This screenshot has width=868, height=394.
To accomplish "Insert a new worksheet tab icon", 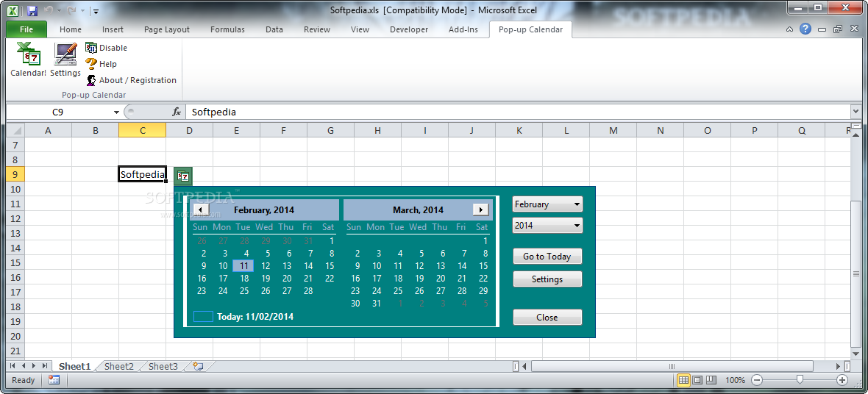I will pos(198,366).
